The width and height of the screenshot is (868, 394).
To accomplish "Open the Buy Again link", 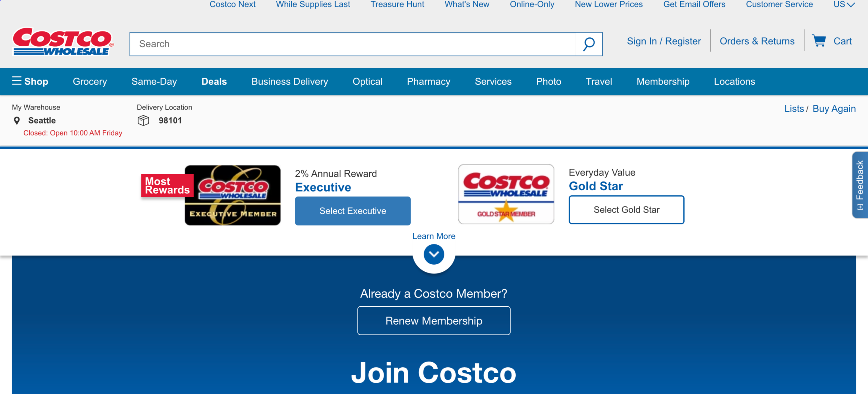I will click(x=834, y=109).
